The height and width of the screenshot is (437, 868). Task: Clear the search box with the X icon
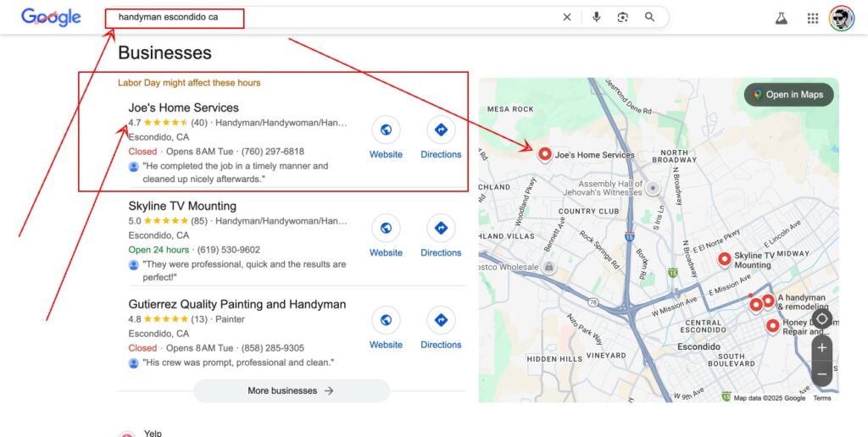click(x=567, y=17)
